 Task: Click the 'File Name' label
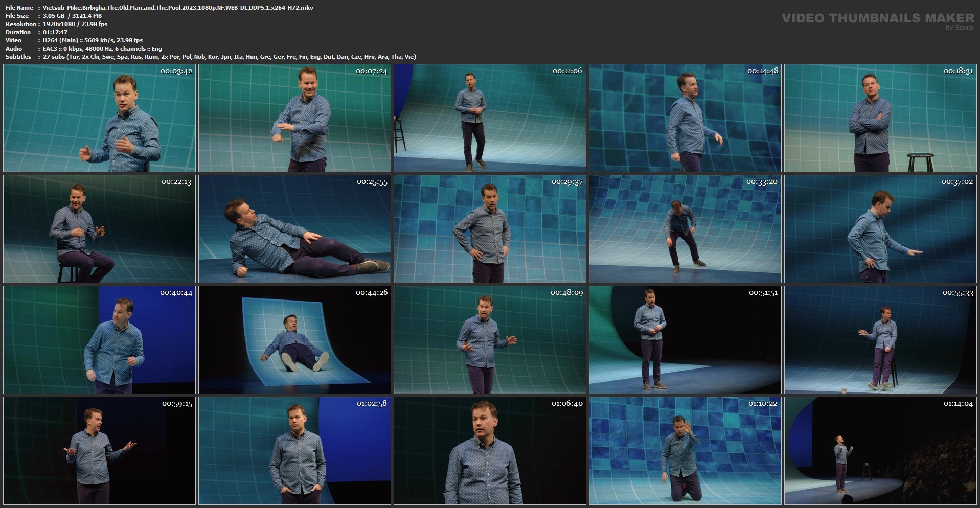coord(19,8)
